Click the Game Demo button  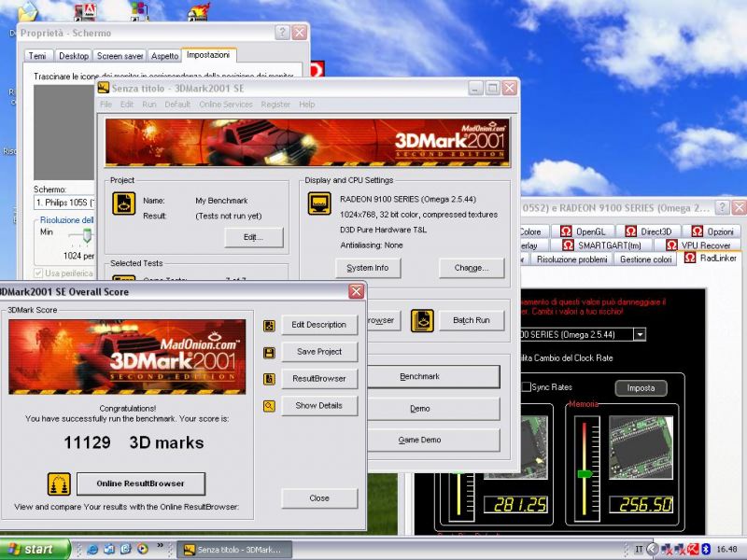[433, 440]
